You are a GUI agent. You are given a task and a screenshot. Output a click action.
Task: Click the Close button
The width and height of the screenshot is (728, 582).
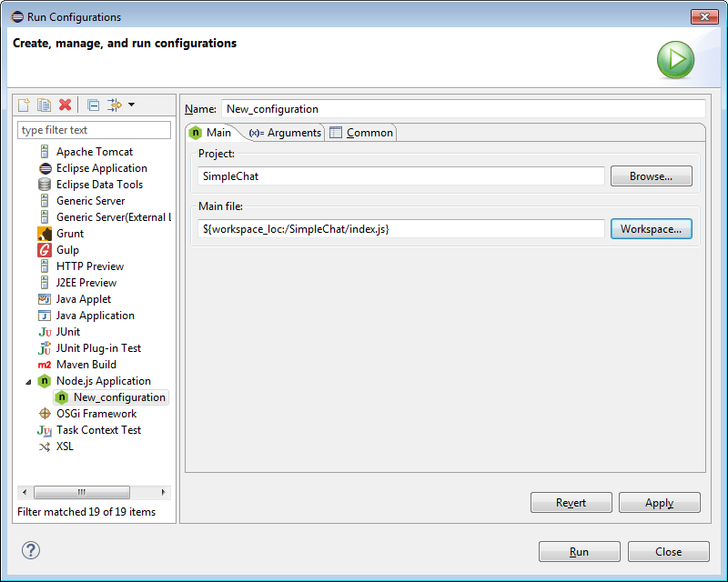pyautogui.click(x=669, y=552)
